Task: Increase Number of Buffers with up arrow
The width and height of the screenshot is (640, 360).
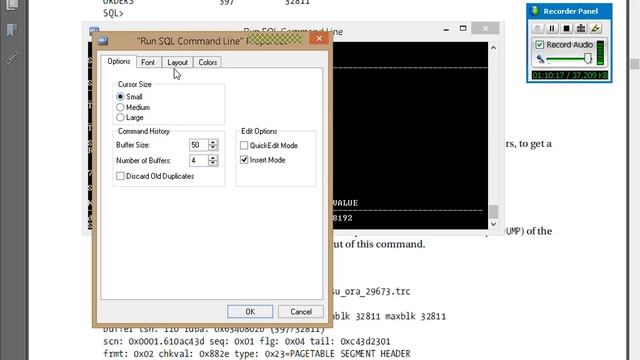Action: click(x=213, y=158)
